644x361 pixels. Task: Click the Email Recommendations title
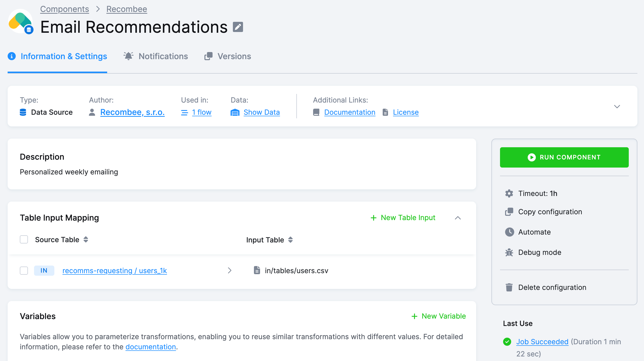134,27
